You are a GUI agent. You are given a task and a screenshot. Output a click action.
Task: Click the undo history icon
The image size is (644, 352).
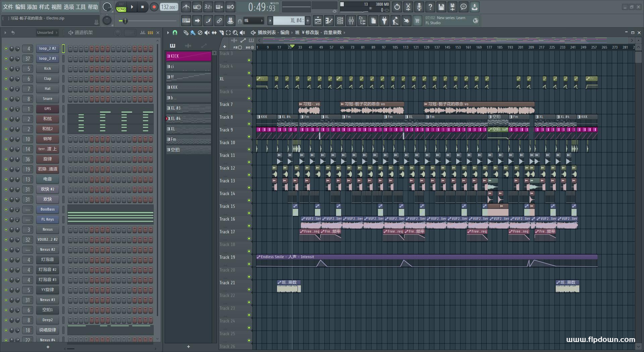pos(397,7)
